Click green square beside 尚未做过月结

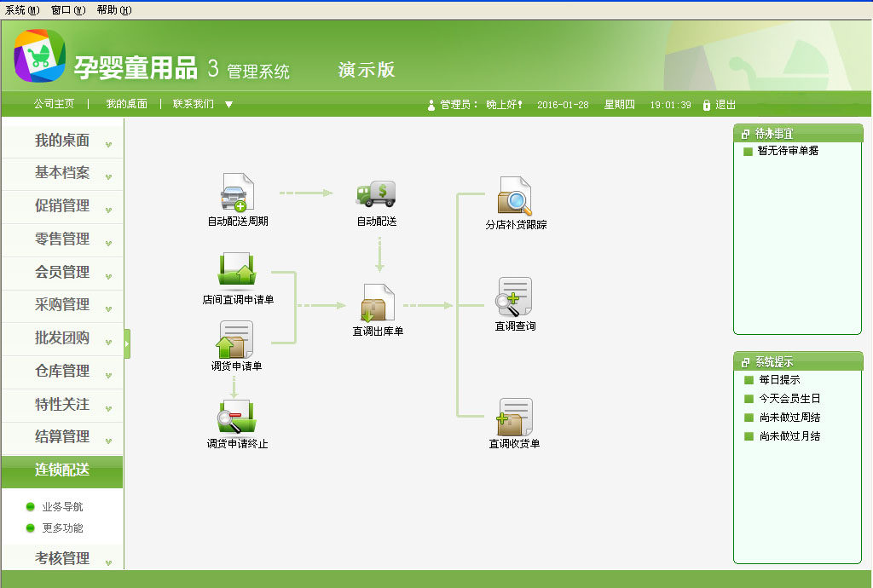(x=749, y=436)
